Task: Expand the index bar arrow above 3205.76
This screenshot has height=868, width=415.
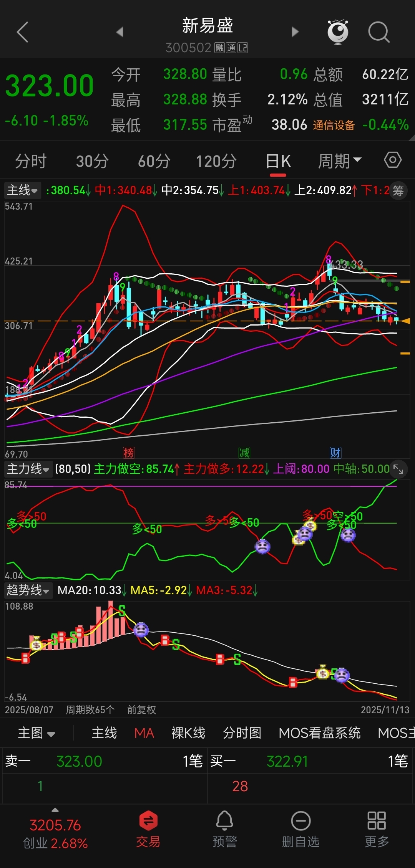Action: point(55,810)
